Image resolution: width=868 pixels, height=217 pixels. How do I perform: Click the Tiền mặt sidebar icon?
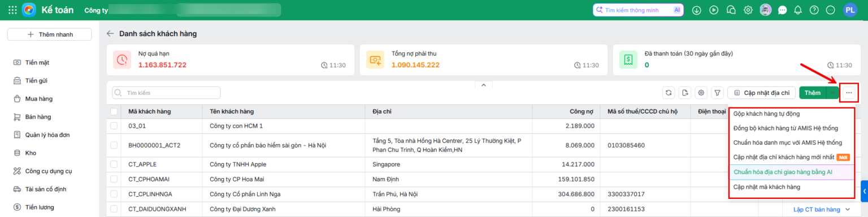[x=18, y=62]
